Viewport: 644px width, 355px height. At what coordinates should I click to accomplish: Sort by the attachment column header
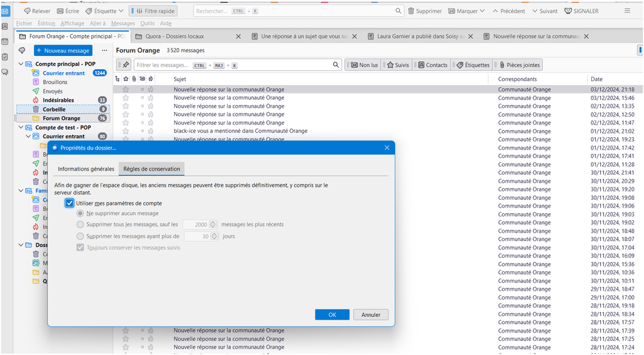point(134,79)
